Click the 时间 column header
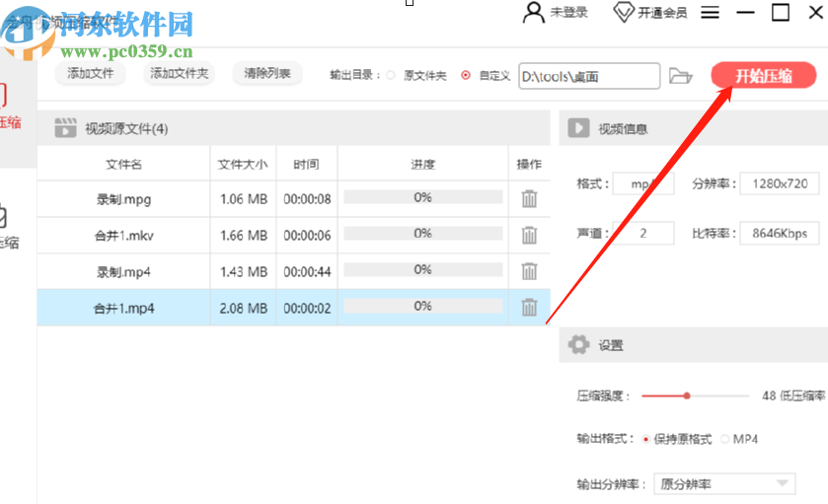Viewport: 828px width, 504px height. click(x=306, y=164)
